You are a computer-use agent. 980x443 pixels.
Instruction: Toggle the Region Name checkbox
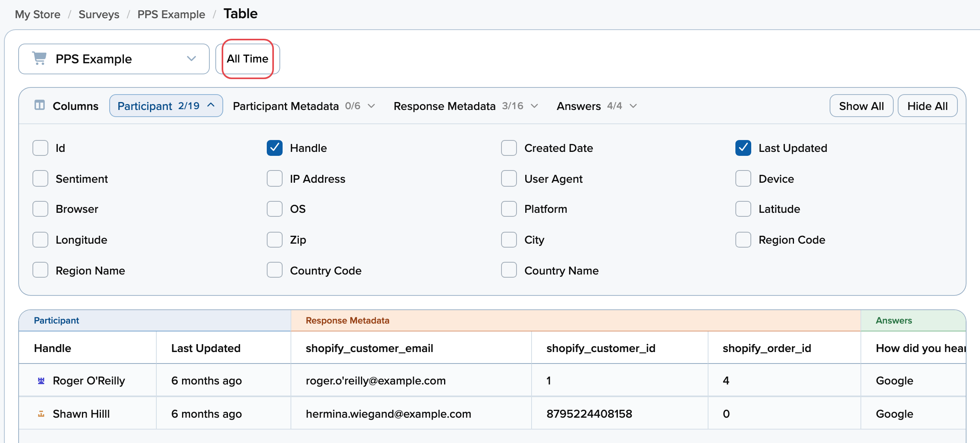(x=40, y=270)
